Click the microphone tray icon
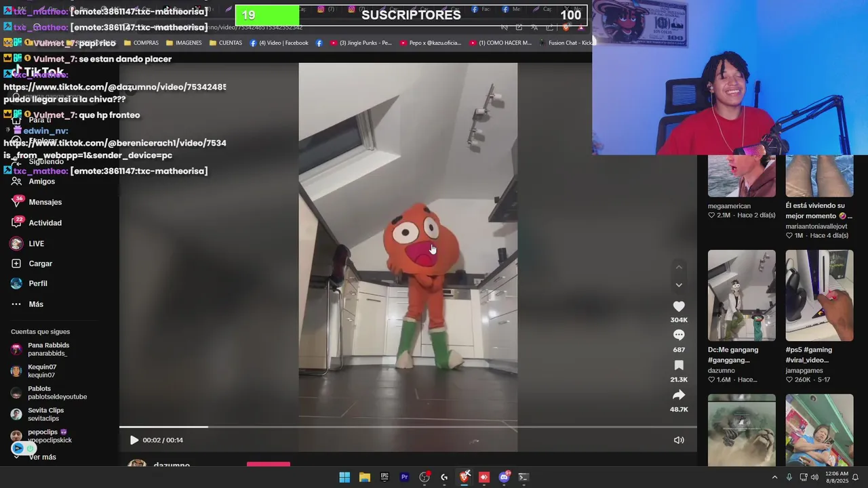The width and height of the screenshot is (868, 488). tap(789, 477)
